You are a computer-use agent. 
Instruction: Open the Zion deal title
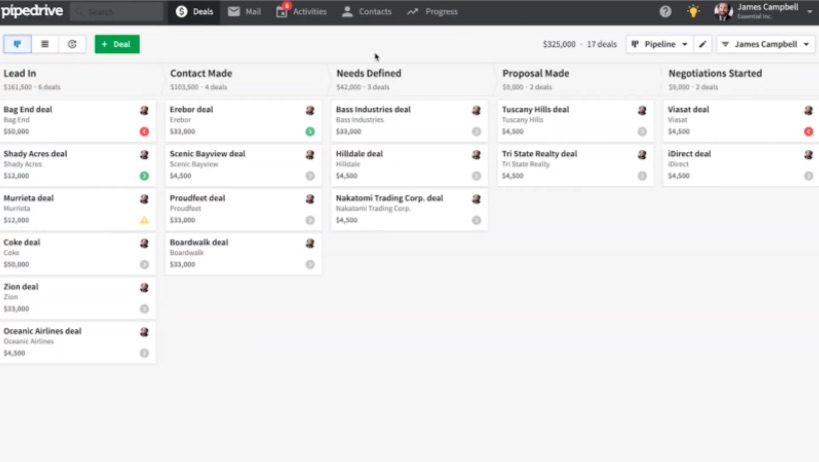click(x=21, y=287)
